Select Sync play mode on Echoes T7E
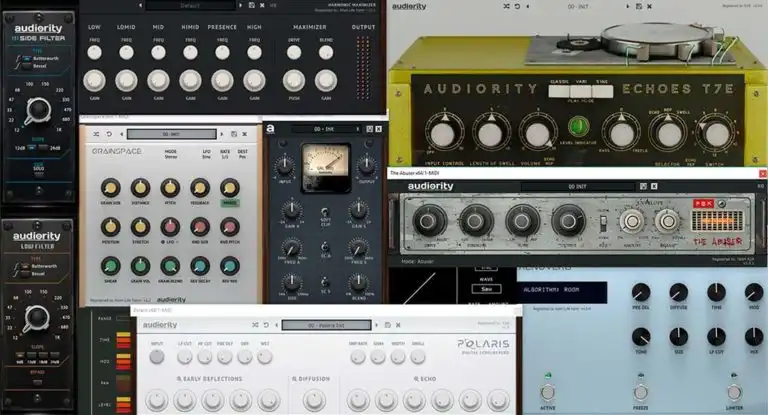The image size is (768, 415). point(602,91)
